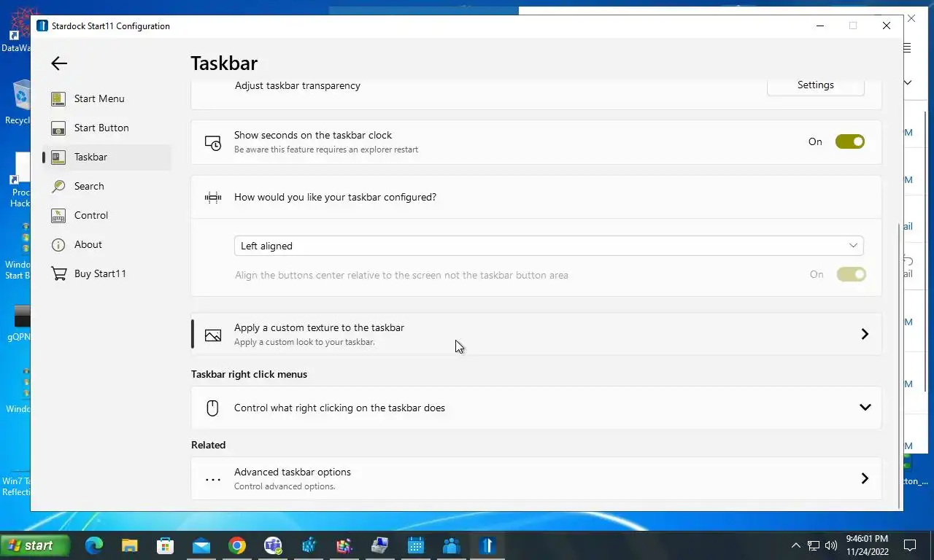Open File Explorer from the taskbar
Viewport: 934px width, 560px height.
pos(129,545)
